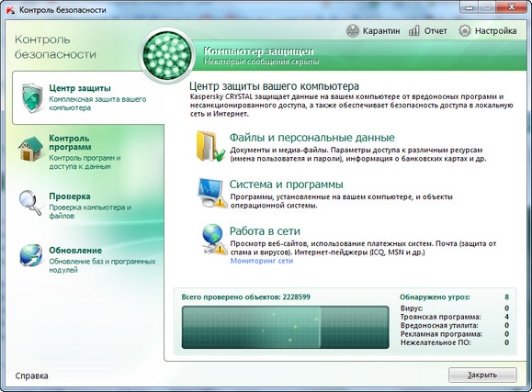532x392 pixels.
Task: Minimize the Контроль безопасности window
Action: (470, 7)
